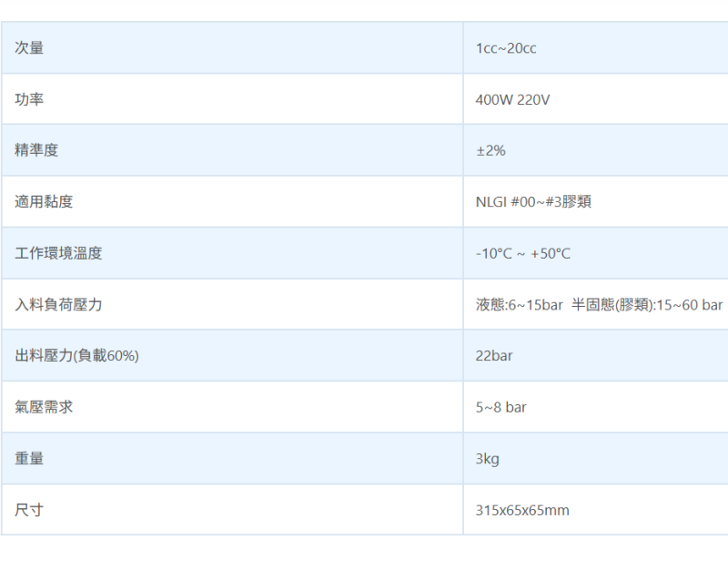Click the 液態:6~15bar text

tap(519, 304)
